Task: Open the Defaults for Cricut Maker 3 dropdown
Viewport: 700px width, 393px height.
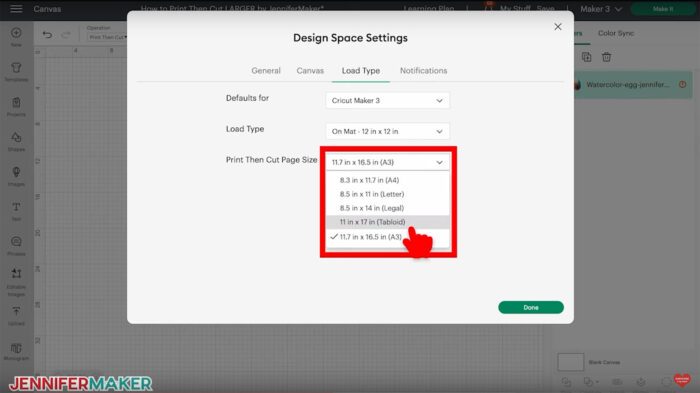Action: tap(388, 100)
